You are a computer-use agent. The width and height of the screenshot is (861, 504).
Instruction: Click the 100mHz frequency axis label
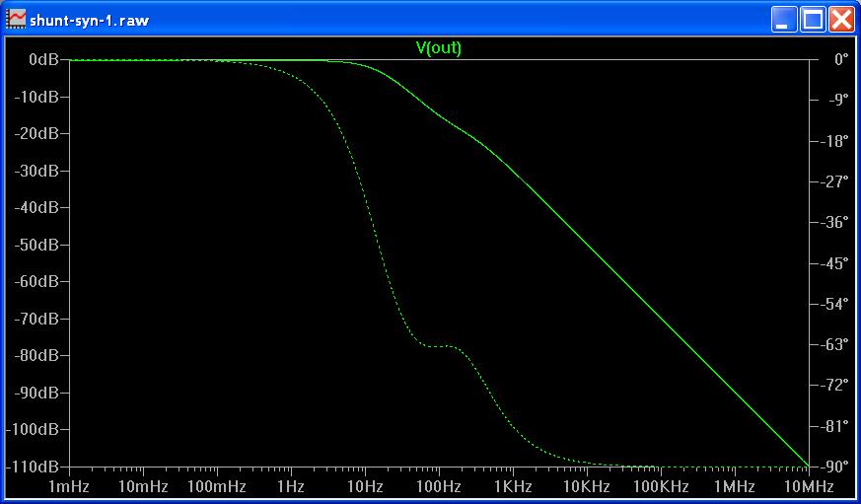click(217, 486)
